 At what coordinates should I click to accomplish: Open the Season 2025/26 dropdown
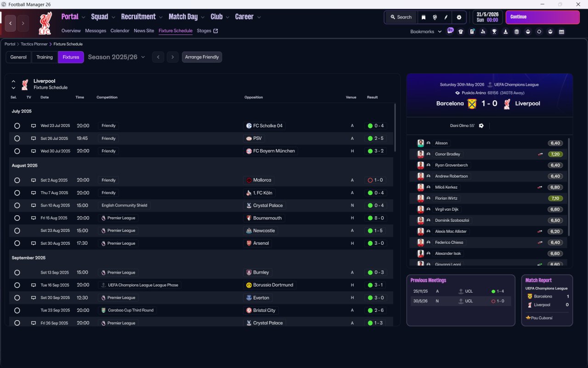click(116, 57)
